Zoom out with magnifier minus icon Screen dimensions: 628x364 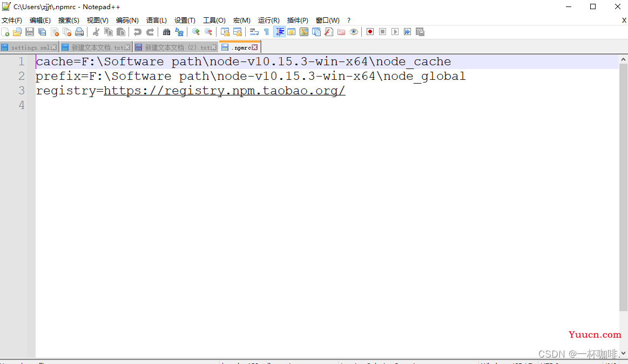point(208,32)
